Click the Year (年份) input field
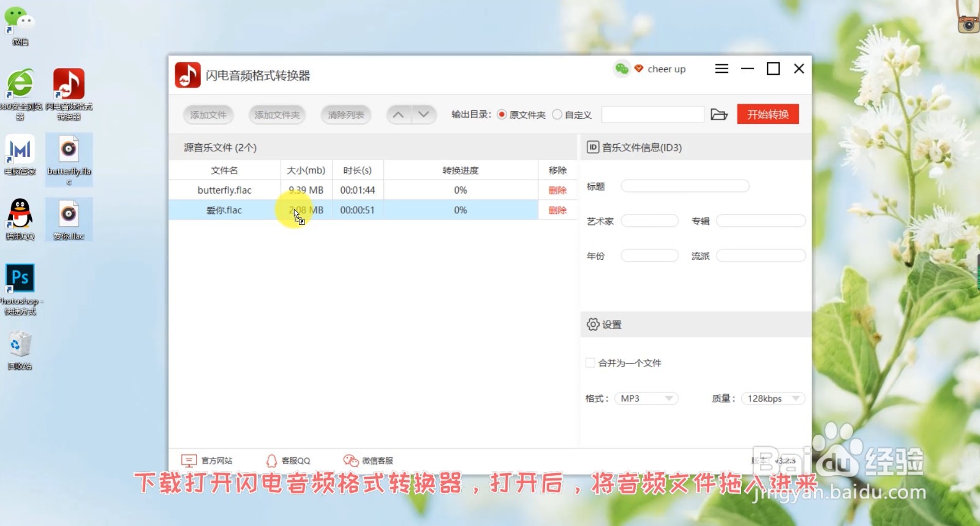This screenshot has width=980, height=526. tap(650, 256)
